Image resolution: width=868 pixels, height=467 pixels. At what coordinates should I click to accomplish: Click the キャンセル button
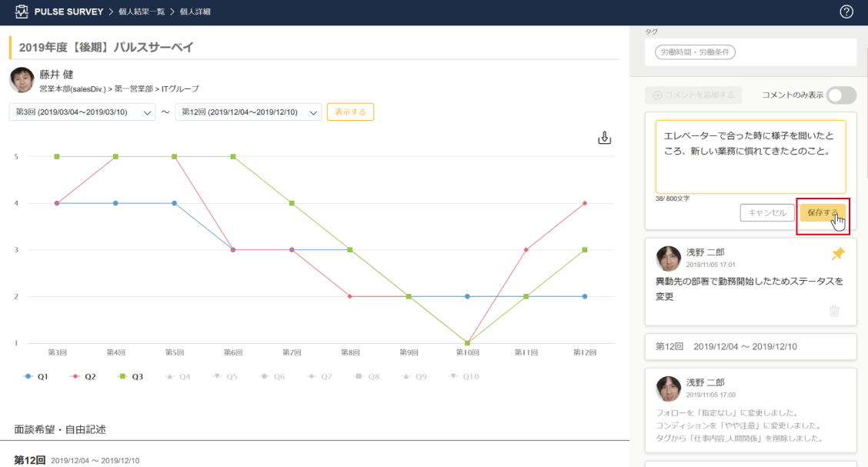[766, 212]
